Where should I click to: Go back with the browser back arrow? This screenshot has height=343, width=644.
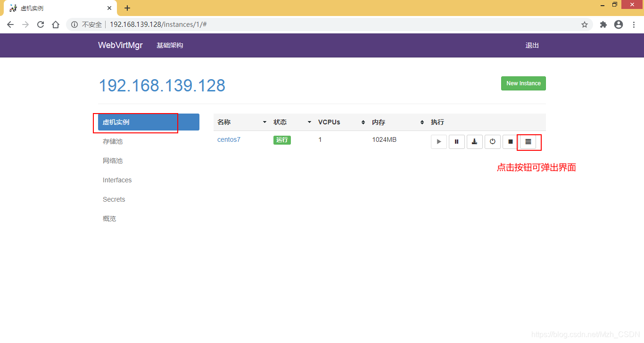[10, 24]
